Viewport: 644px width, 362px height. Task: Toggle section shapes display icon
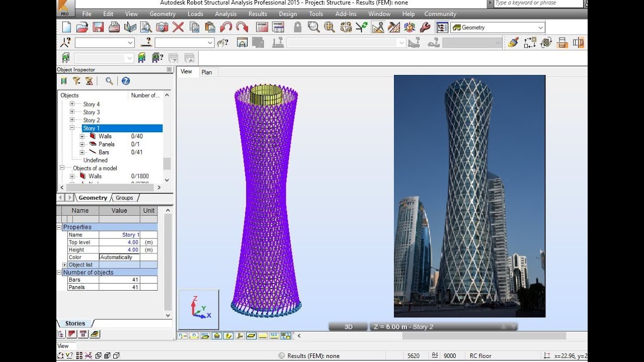click(228, 336)
